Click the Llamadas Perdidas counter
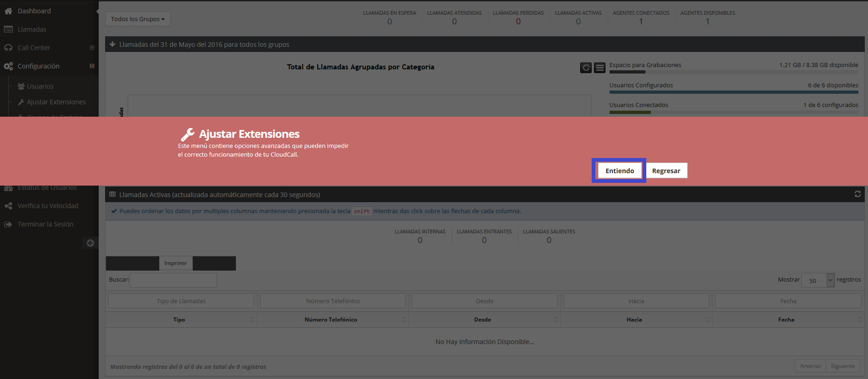 (518, 17)
